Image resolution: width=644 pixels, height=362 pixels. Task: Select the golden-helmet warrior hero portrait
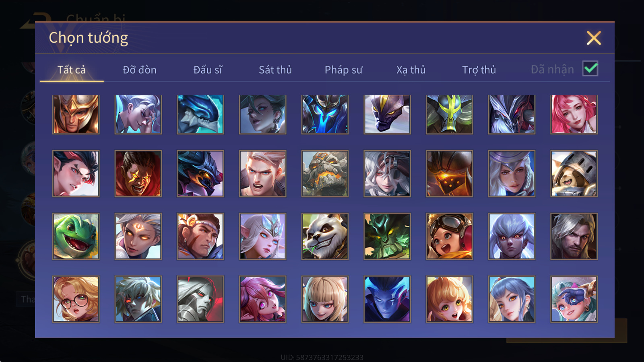pyautogui.click(x=76, y=114)
